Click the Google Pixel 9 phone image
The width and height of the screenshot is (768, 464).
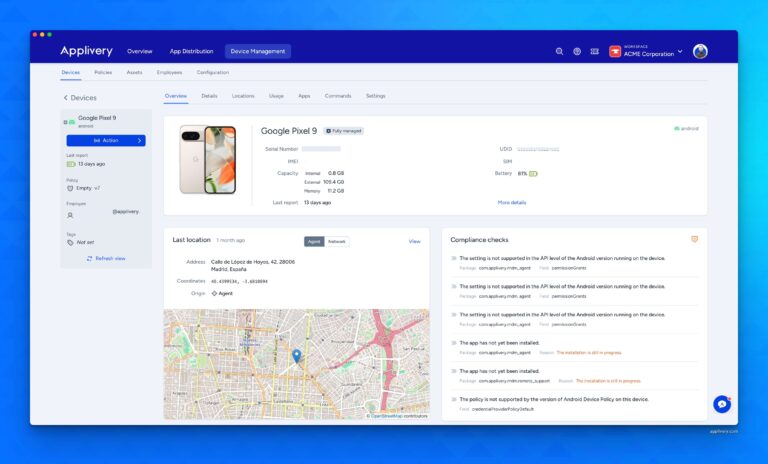[207, 160]
